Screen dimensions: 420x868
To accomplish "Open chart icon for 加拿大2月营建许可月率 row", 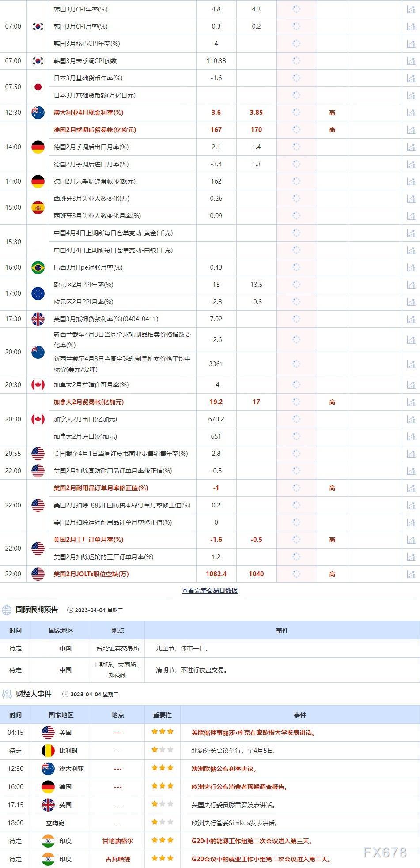I will point(411,385).
